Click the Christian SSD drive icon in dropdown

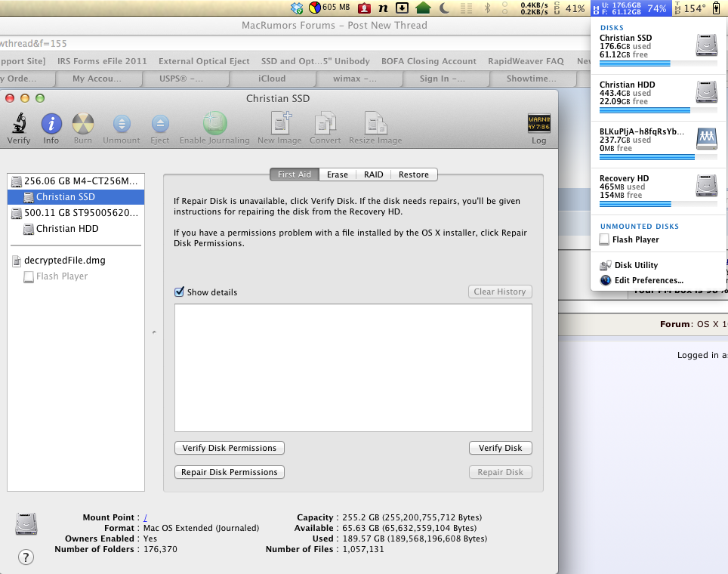[707, 45]
